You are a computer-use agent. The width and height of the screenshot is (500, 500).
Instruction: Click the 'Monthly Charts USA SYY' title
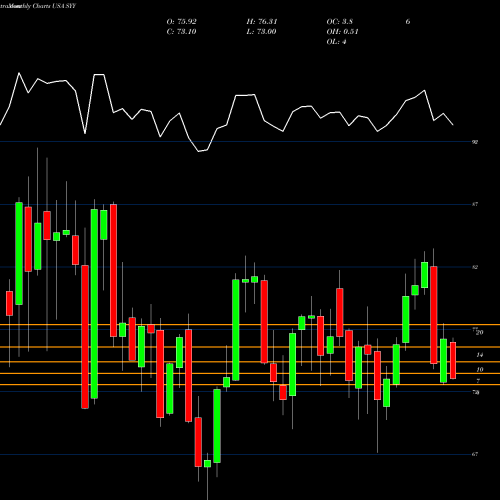point(43,6)
